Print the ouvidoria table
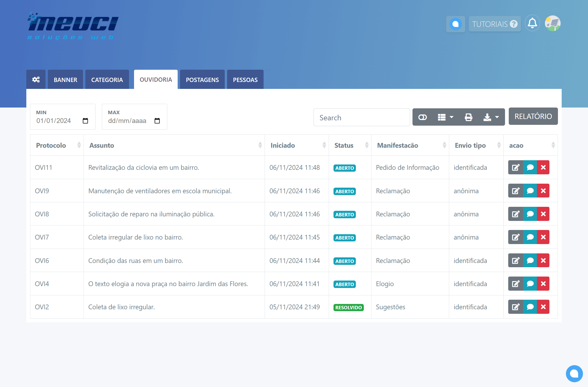The image size is (588, 387). (468, 117)
